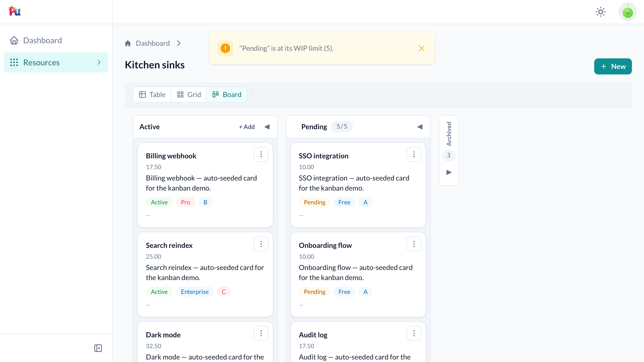Open SSO integration card options menu

point(414,154)
